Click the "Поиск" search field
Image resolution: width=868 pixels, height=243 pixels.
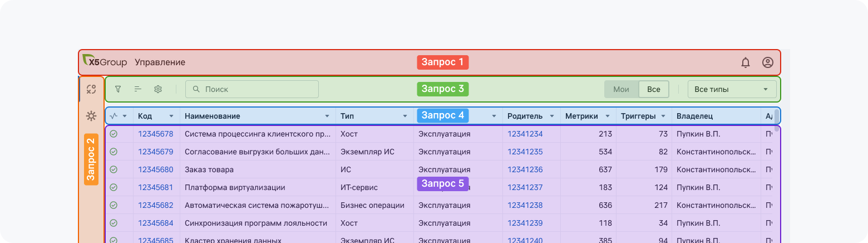(x=252, y=89)
